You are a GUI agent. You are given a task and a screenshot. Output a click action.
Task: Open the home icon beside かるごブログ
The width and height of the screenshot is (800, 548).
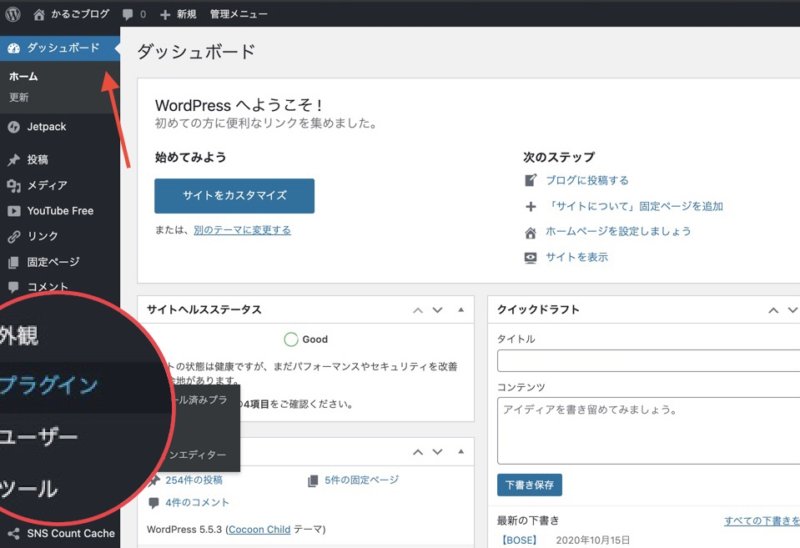tap(39, 14)
